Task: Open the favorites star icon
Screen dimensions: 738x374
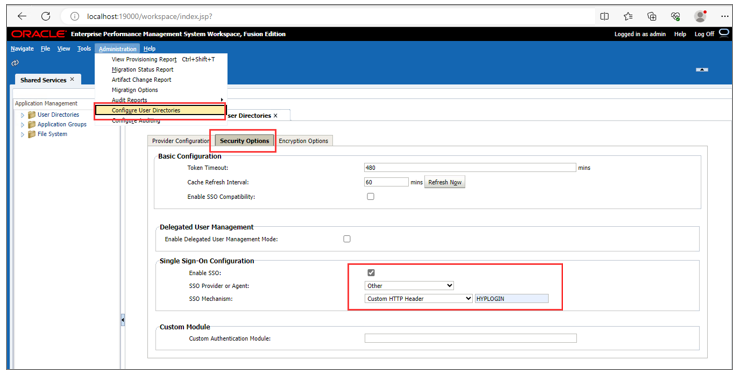Action: point(628,16)
